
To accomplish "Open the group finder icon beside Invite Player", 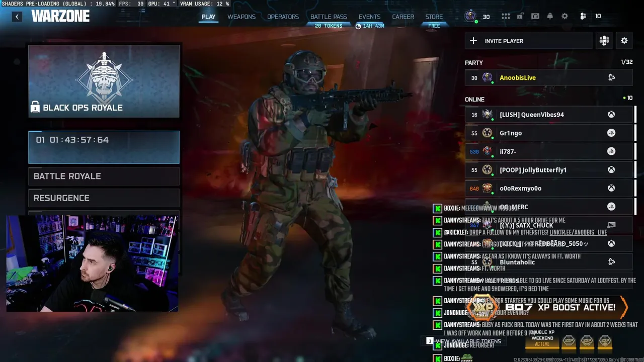I will (x=604, y=41).
